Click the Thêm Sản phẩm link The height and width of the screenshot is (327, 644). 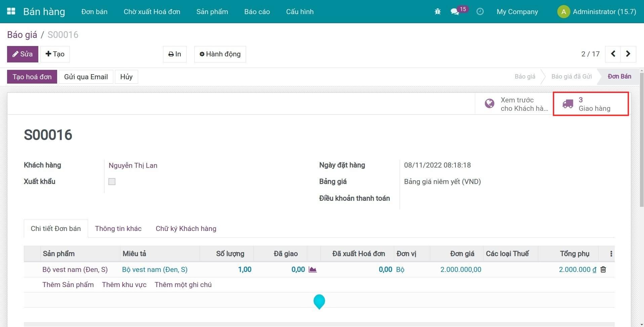pos(68,285)
